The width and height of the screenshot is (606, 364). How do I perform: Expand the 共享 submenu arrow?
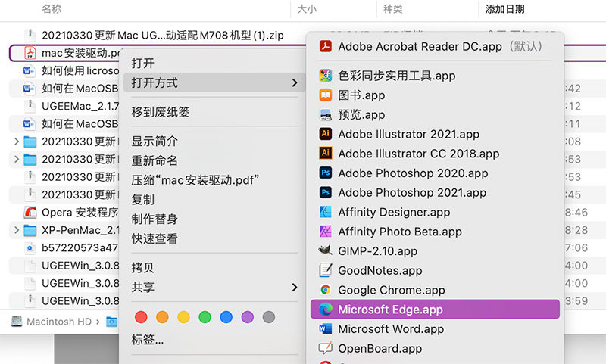pos(295,287)
